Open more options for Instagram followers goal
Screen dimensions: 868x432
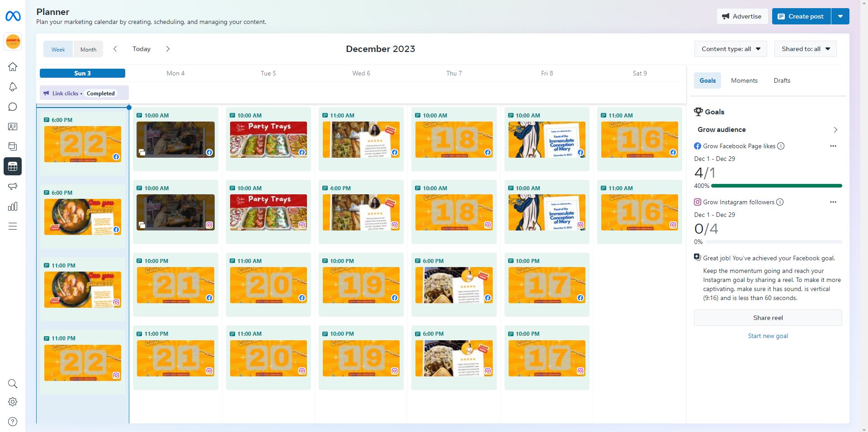pos(833,202)
